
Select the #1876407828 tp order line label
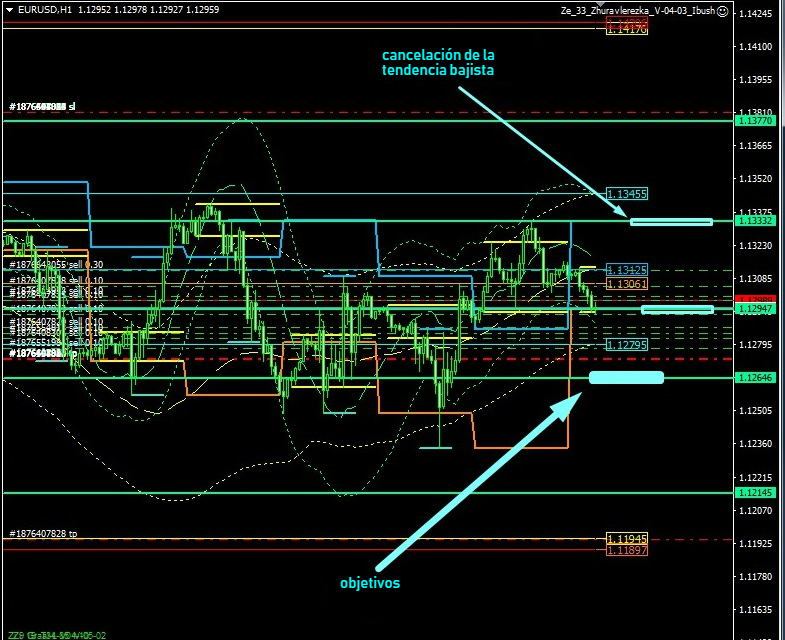(43, 534)
